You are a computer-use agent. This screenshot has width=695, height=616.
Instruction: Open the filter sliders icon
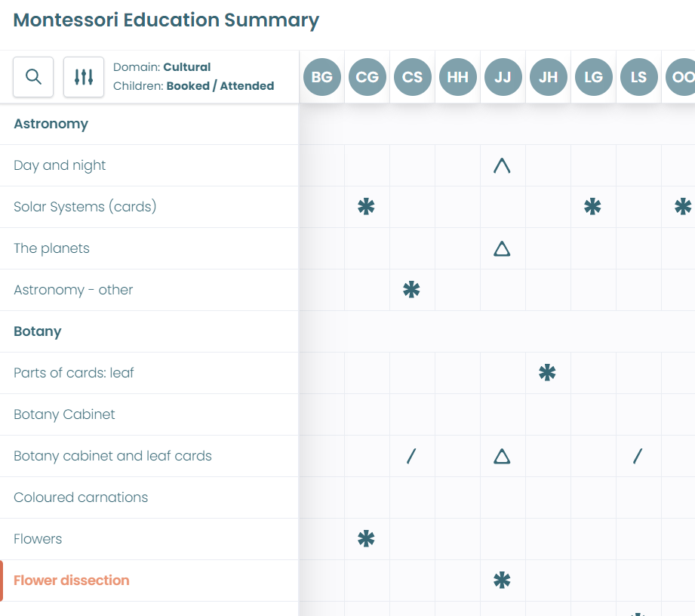pos(84,77)
